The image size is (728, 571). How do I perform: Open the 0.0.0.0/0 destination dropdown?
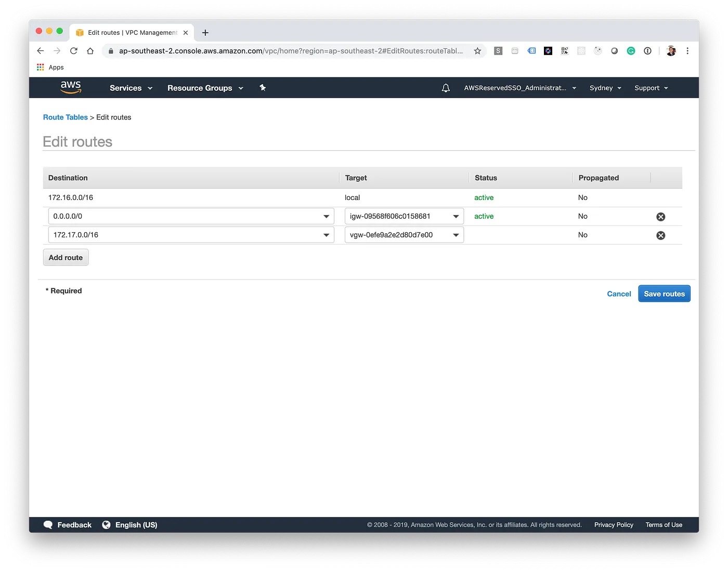[191, 216]
